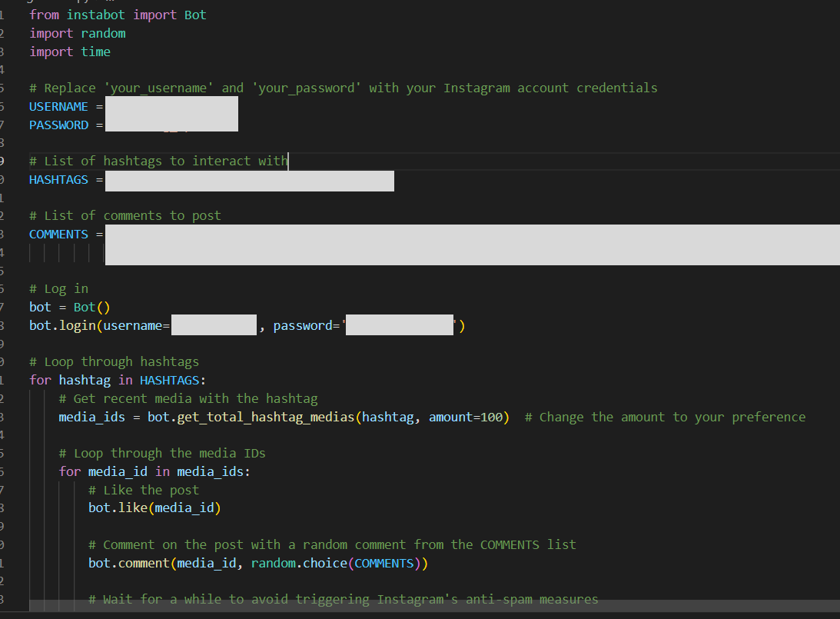Place cursor on 'from instabot import Bot' line
Screen dimensions: 840x619
coord(118,15)
